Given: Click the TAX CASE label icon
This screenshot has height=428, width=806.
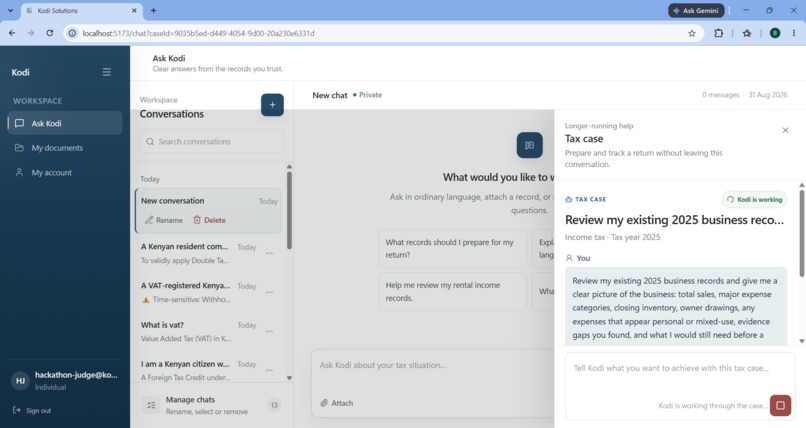Looking at the screenshot, I should tap(569, 199).
